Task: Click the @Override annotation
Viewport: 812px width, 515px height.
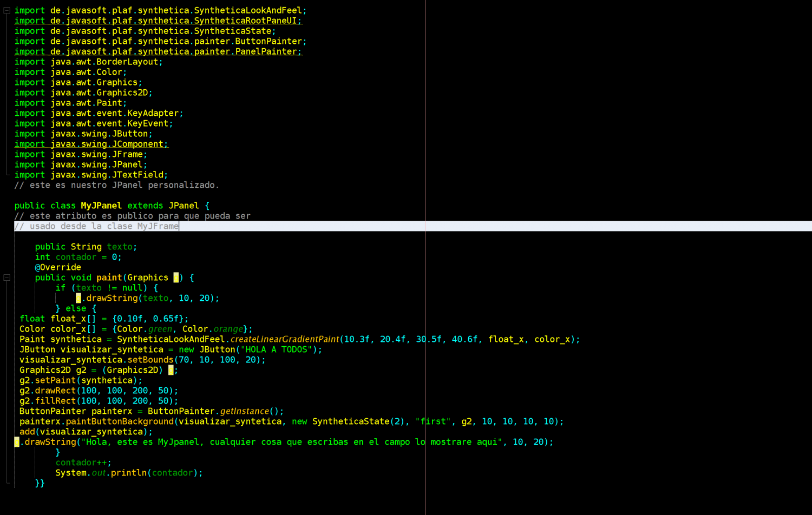Action: pyautogui.click(x=58, y=267)
